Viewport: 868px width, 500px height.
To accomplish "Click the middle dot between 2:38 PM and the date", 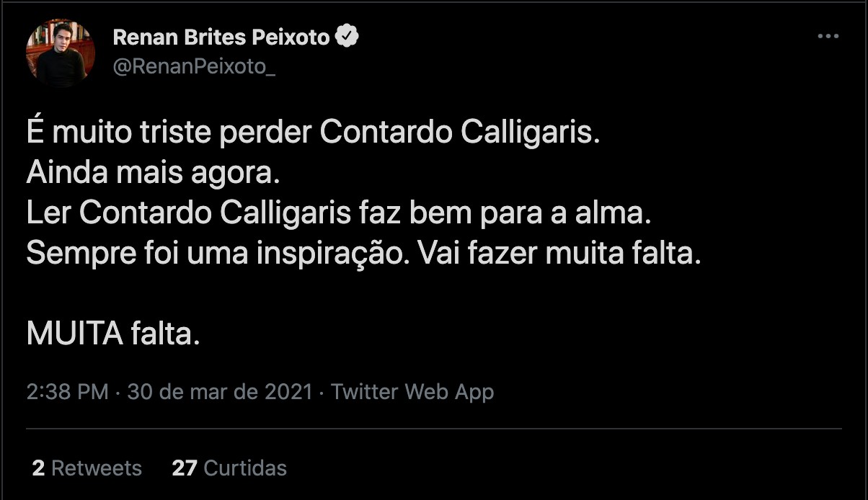I will tap(118, 393).
